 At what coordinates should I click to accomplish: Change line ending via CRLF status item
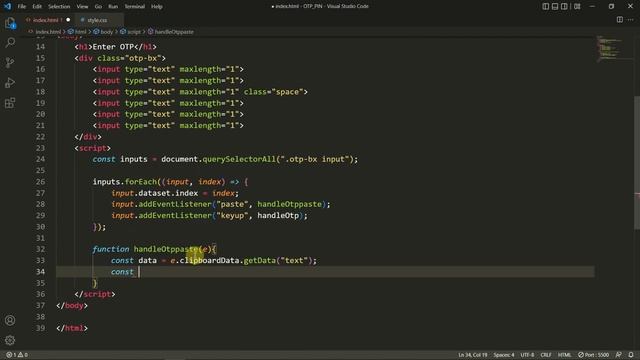click(x=546, y=355)
